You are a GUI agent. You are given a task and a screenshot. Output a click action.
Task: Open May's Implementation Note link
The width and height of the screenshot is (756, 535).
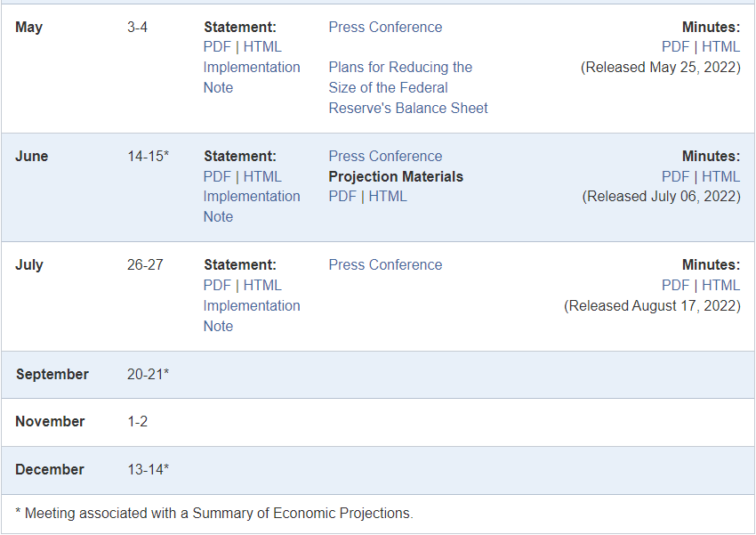coord(252,77)
